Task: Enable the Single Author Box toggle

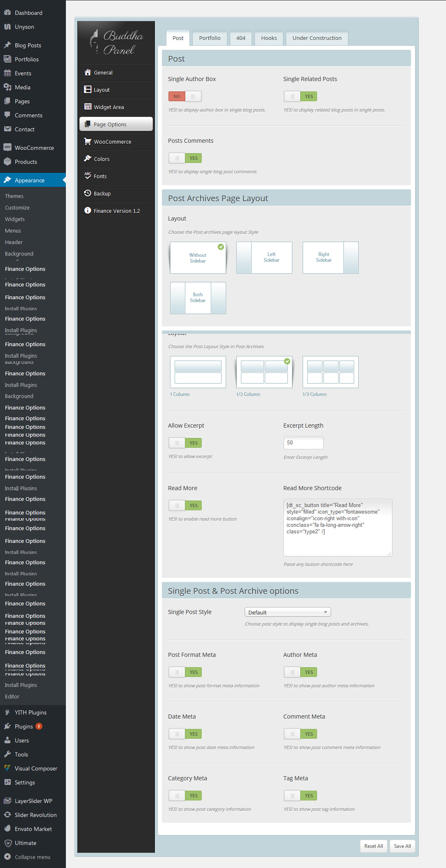Action: point(184,96)
